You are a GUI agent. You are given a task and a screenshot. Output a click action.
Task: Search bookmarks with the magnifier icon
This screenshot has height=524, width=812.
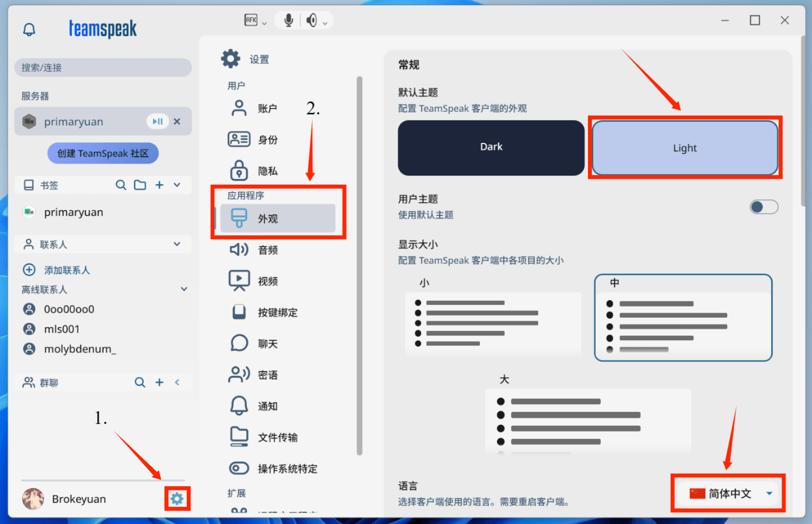tap(121, 185)
